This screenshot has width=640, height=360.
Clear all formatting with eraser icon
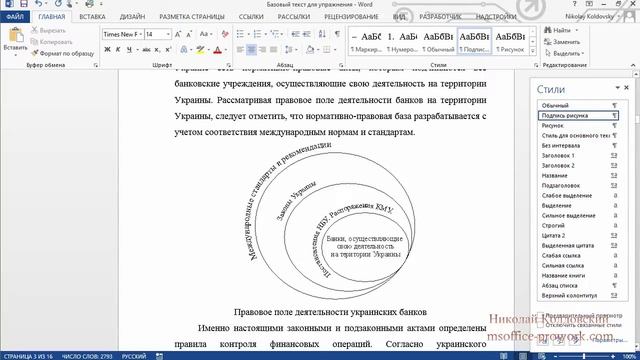[225, 34]
